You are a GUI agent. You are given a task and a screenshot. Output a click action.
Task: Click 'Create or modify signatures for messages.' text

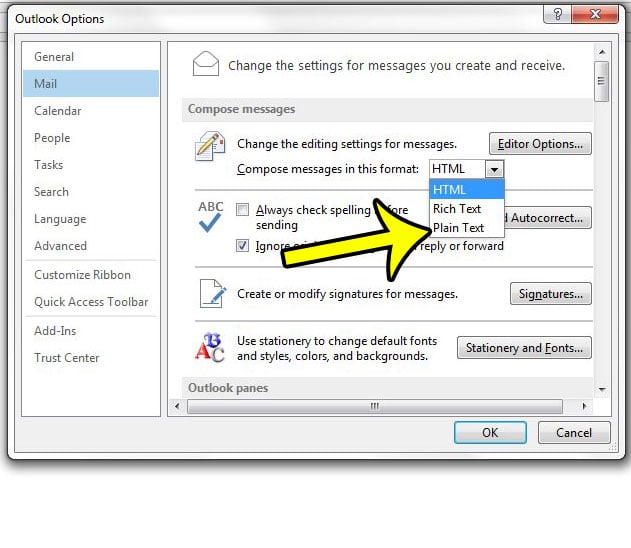point(347,294)
